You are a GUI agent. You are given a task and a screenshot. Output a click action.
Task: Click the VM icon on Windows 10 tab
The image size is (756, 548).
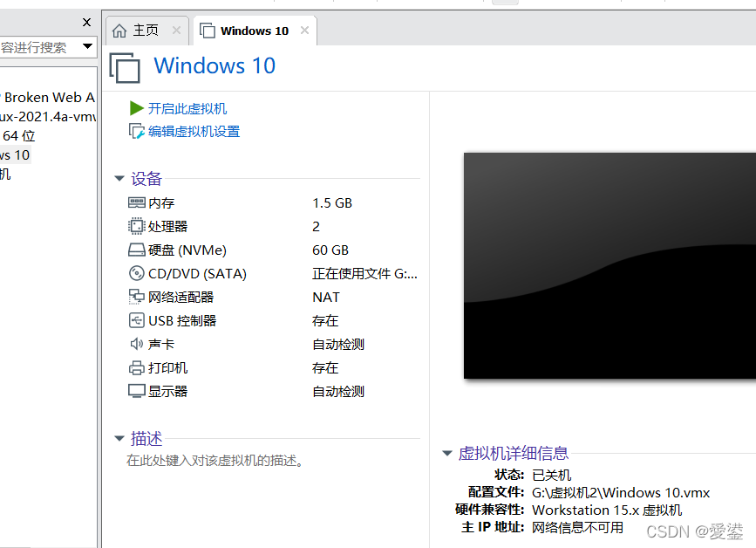pos(208,31)
